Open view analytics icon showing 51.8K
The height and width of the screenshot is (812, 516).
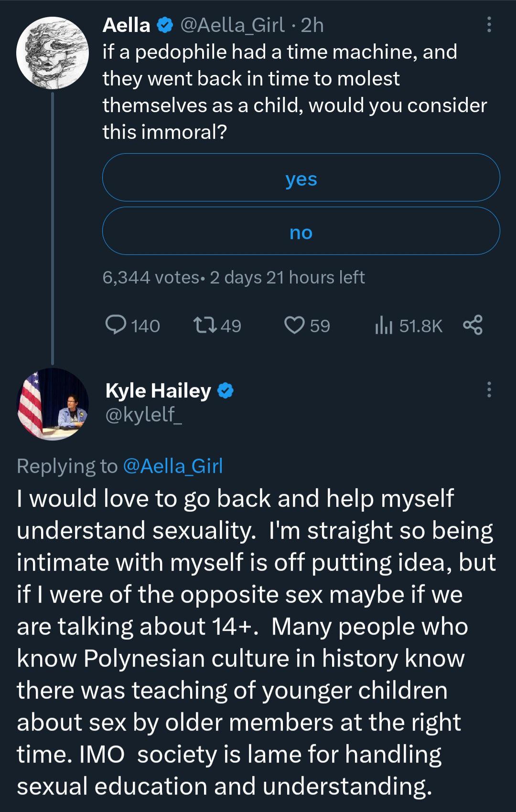(384, 326)
